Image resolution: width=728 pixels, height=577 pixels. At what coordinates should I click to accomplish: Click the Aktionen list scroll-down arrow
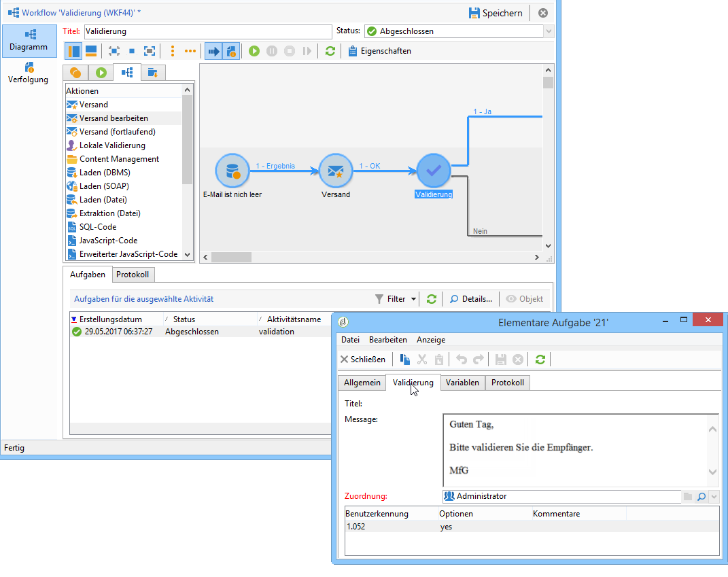[x=187, y=254]
